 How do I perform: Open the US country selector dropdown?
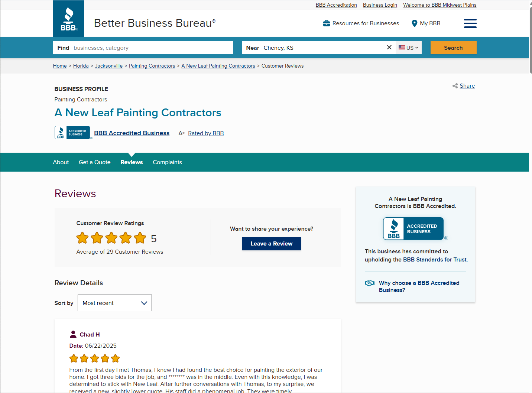pos(408,48)
